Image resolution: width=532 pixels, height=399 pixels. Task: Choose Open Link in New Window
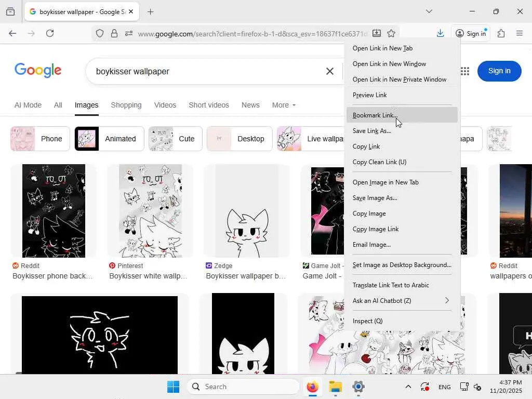402,64
